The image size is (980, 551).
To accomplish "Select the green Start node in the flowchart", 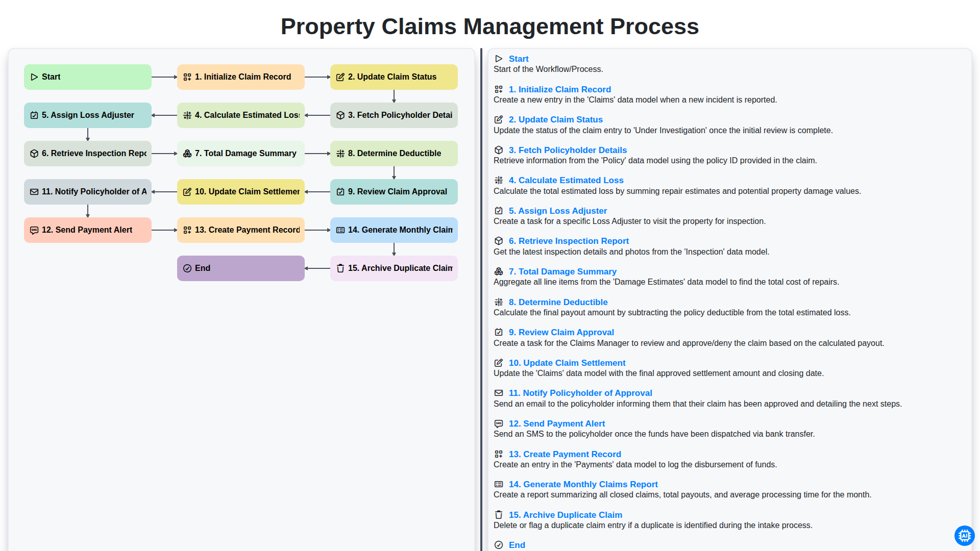I will tap(88, 77).
